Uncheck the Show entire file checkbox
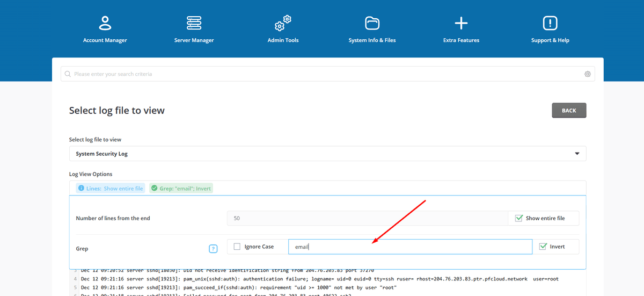This screenshot has width=644, height=296. [x=518, y=218]
